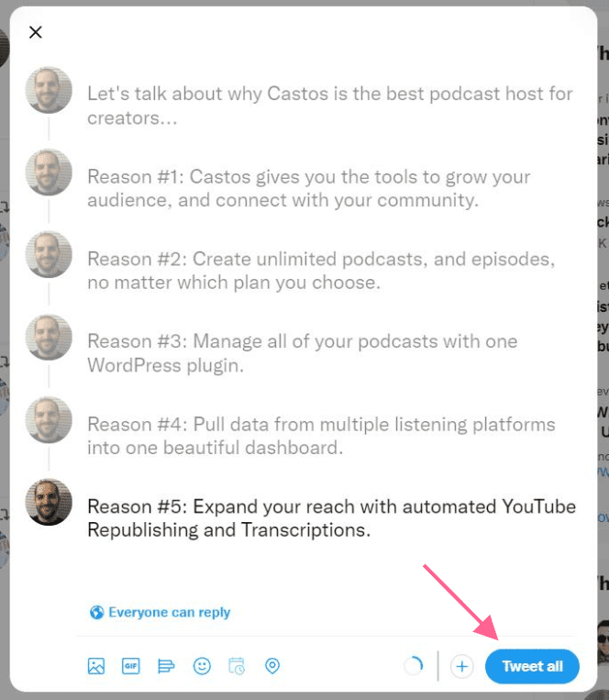The height and width of the screenshot is (700, 609).
Task: Edit the Reason #1 tweet text
Action: coord(309,188)
